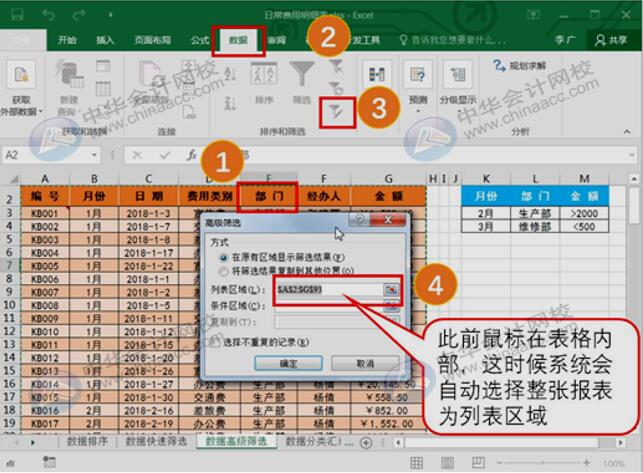
Task: Click the Undo arrow icon
Action: pyautogui.click(x=48, y=15)
